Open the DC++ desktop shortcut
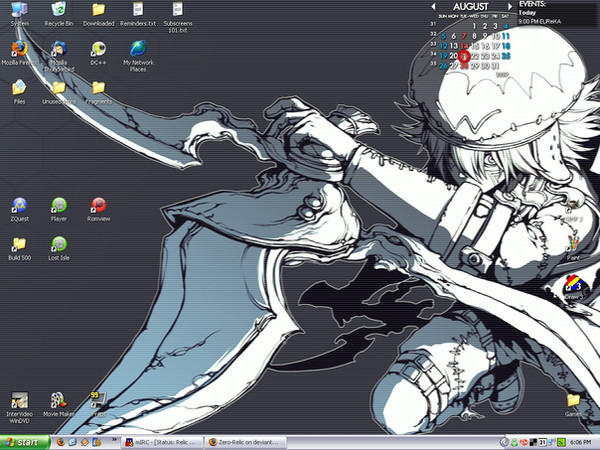The height and width of the screenshot is (450, 600). coord(98,49)
